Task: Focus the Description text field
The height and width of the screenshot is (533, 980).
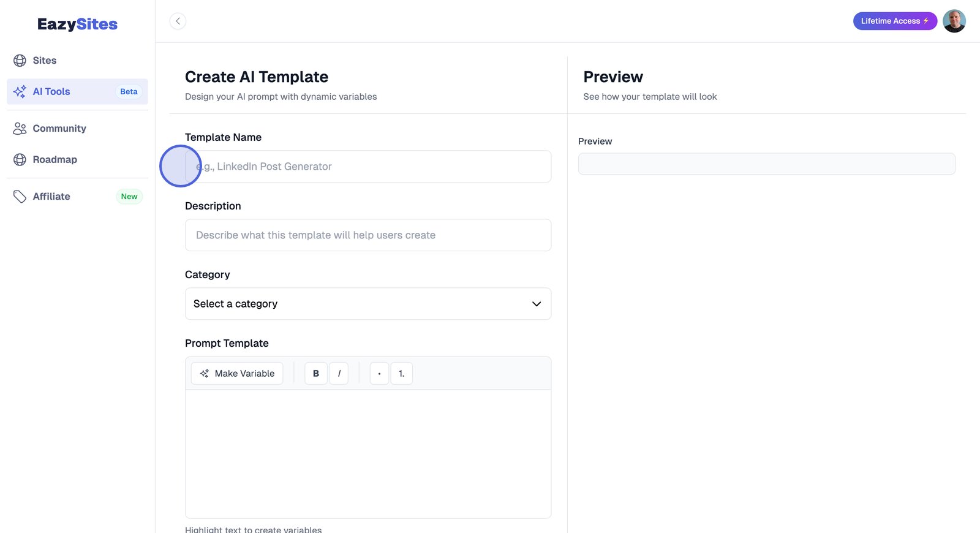Action: (367, 235)
